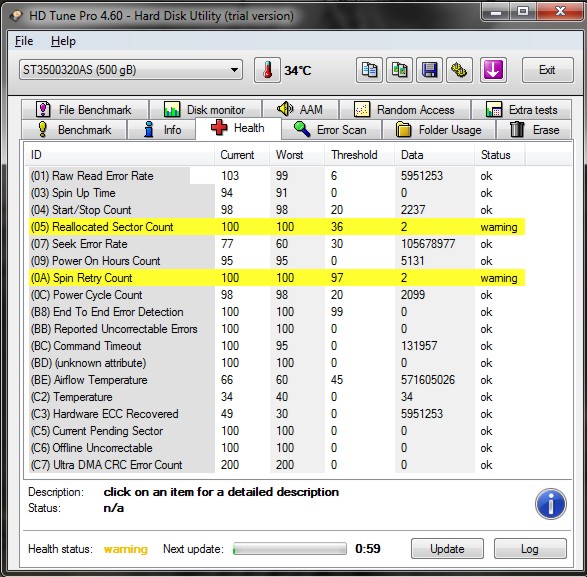Save screenshot with floppy disk icon

(x=429, y=70)
